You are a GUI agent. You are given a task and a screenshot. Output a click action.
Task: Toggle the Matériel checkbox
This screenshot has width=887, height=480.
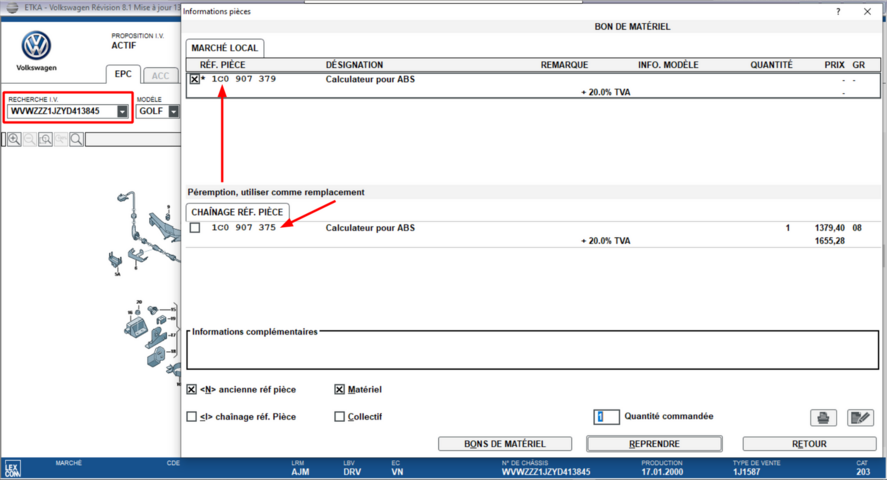[339, 390]
